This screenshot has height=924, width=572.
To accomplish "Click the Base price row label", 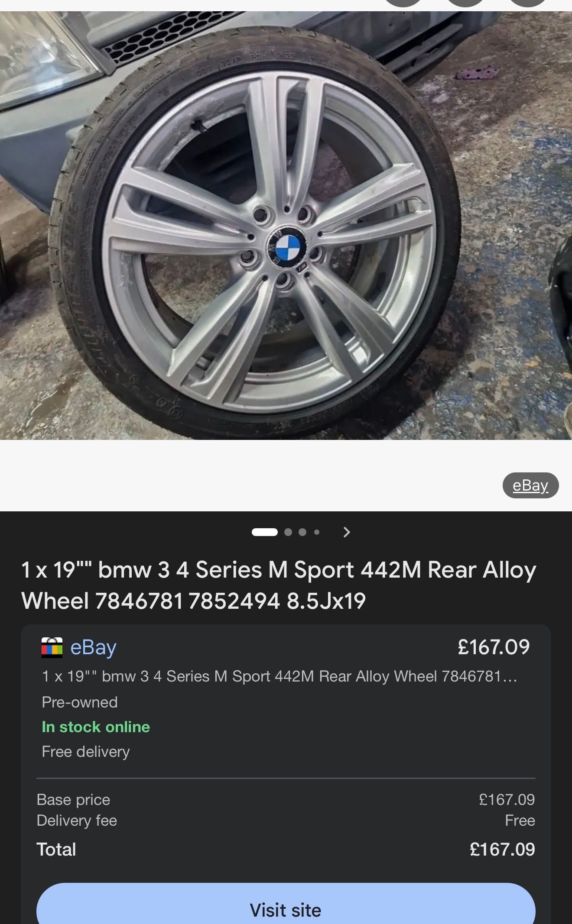I will 73,799.
